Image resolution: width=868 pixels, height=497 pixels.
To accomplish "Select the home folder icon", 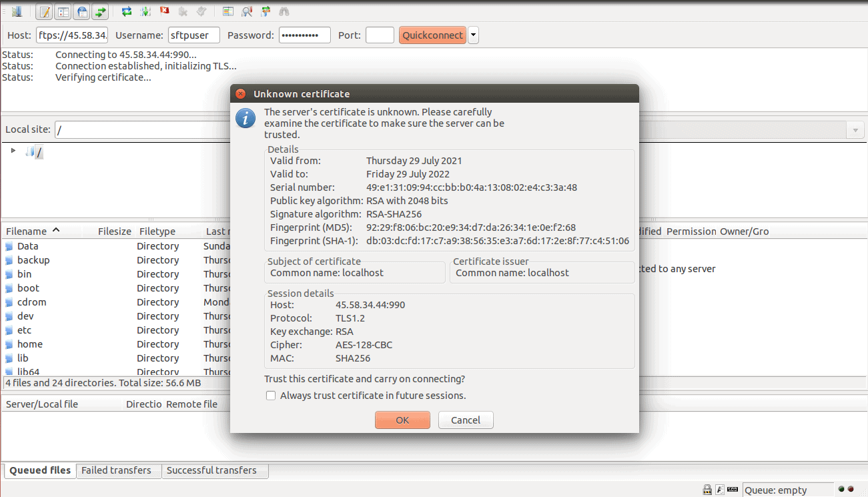I will 9,344.
